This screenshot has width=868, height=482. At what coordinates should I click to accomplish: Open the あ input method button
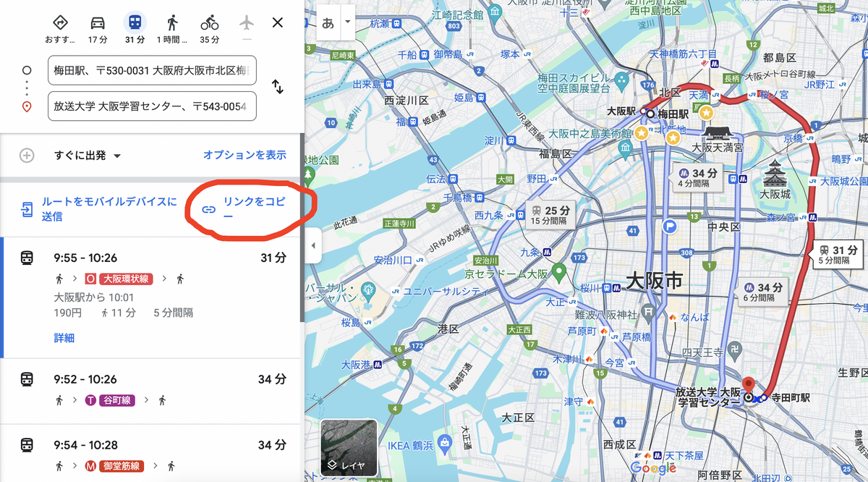[x=328, y=22]
